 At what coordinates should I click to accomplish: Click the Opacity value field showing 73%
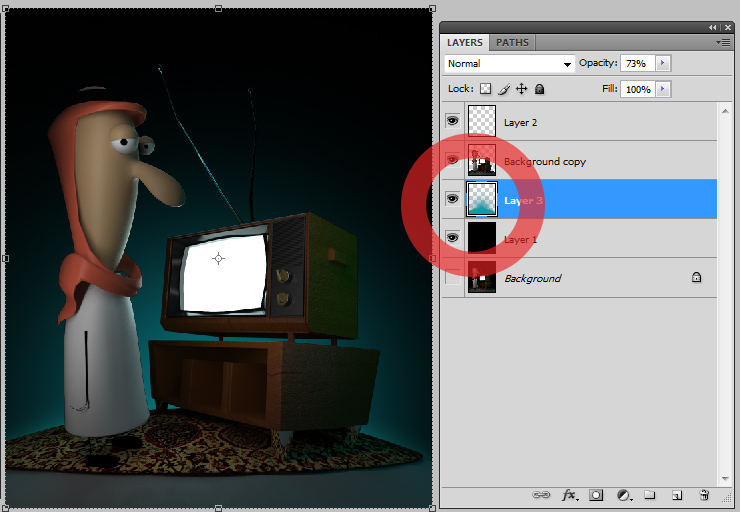point(637,63)
